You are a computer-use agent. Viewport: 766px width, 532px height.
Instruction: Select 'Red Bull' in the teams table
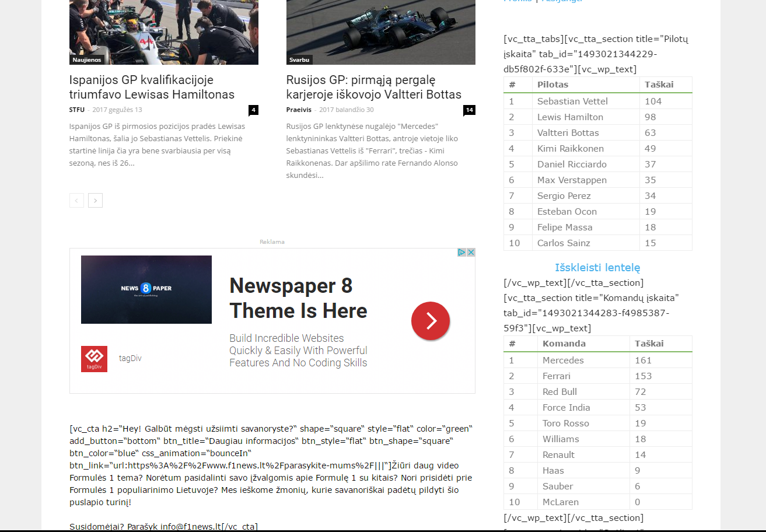point(559,392)
